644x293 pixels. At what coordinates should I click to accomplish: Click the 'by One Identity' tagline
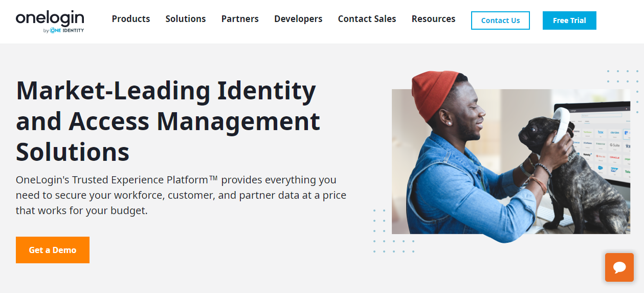click(x=63, y=30)
